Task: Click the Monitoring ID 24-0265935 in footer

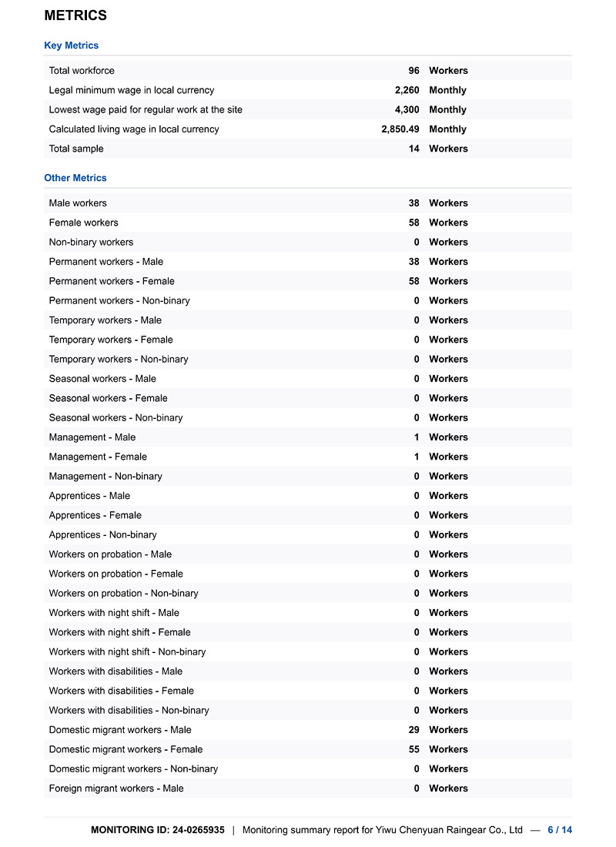Action: click(158, 830)
